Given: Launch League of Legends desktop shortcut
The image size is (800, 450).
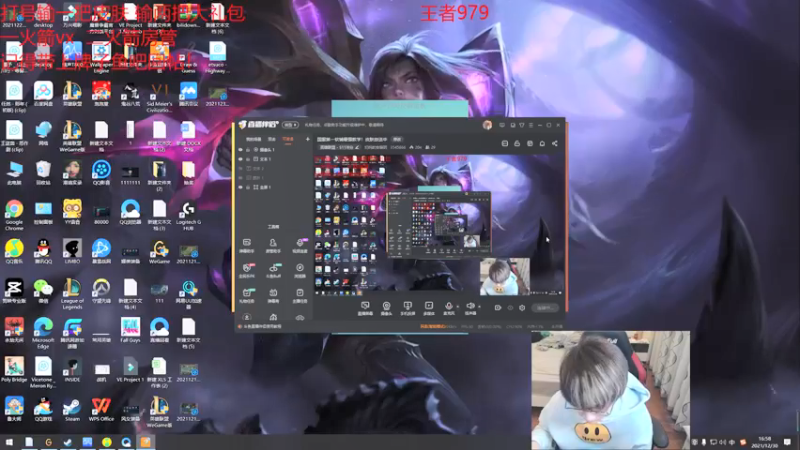Looking at the screenshot, I should pyautogui.click(x=72, y=294).
